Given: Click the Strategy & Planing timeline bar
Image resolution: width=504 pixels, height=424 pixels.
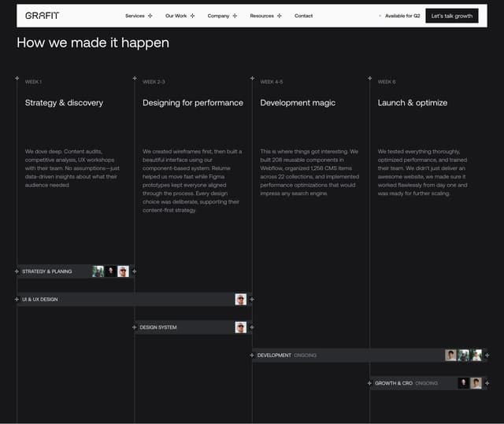Looking at the screenshot, I should pyautogui.click(x=76, y=271).
